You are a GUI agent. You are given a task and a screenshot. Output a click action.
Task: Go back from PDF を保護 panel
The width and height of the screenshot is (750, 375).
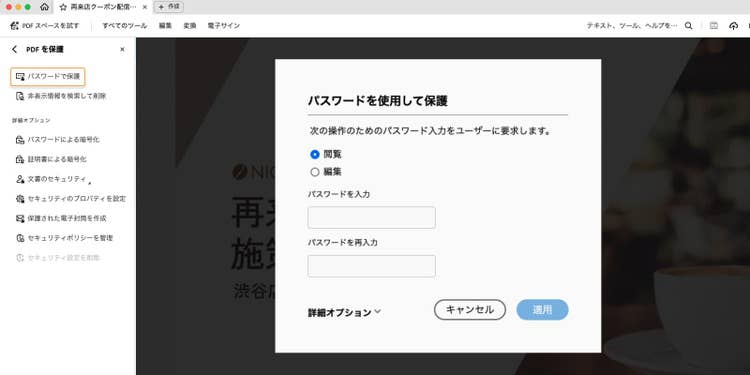point(15,49)
